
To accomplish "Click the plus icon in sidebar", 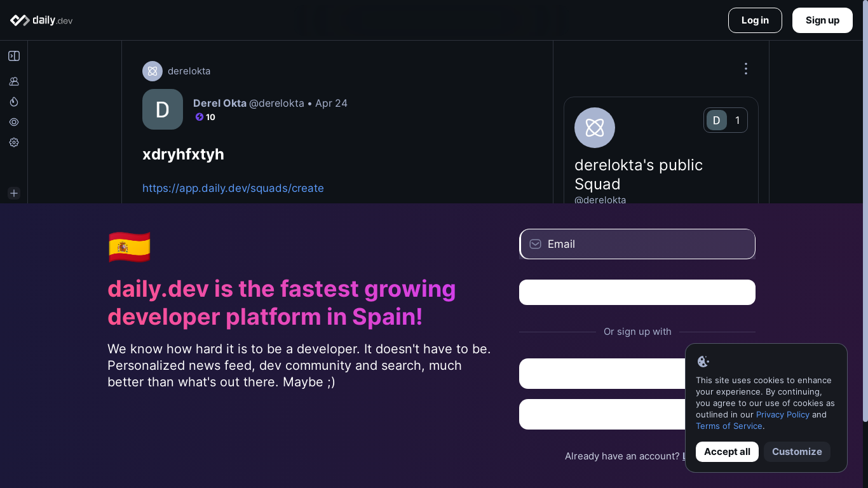I will click(14, 193).
